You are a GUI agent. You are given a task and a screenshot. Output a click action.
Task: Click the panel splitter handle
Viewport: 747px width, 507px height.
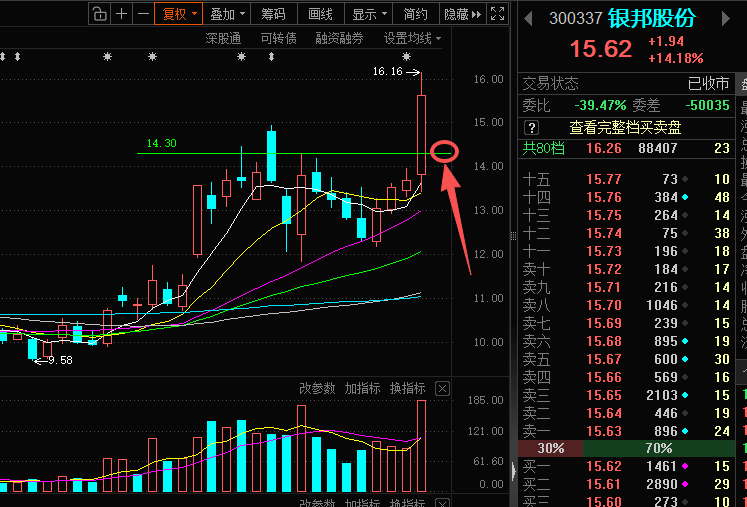(x=514, y=236)
